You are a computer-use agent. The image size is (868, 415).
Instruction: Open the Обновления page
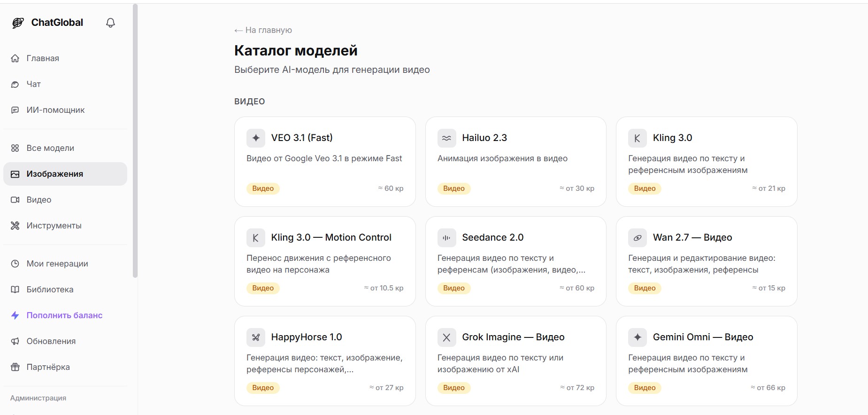click(65, 341)
